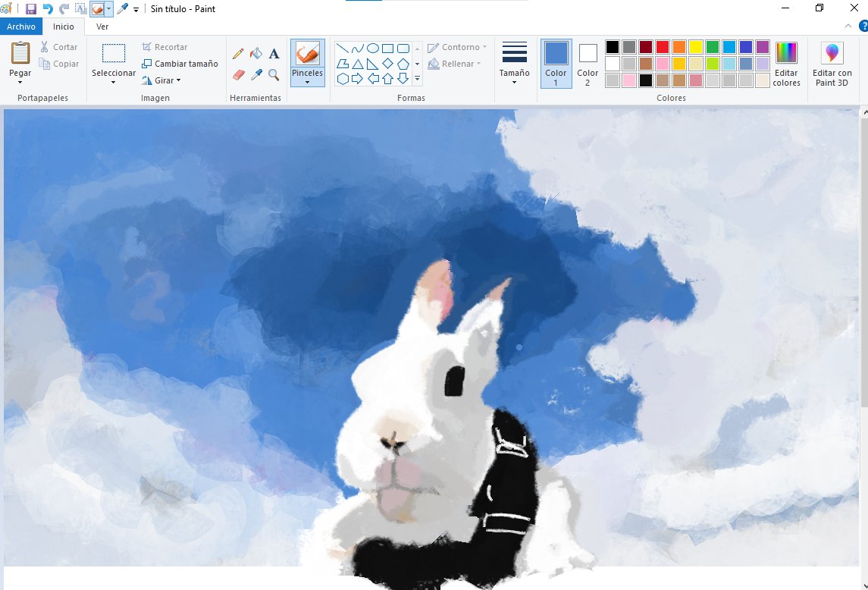
Task: Click the Pinceles brush icon
Action: 307,55
